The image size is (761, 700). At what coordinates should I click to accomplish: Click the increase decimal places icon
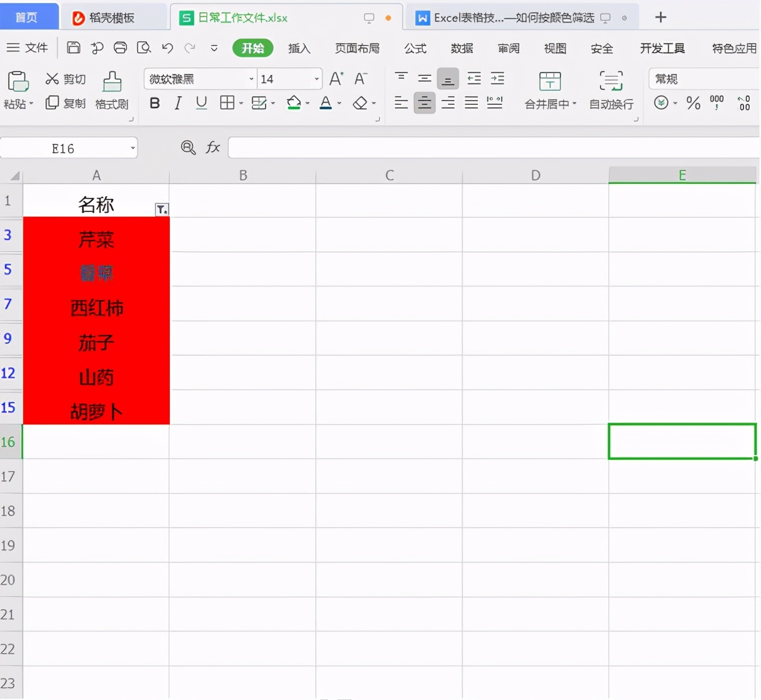(x=744, y=102)
